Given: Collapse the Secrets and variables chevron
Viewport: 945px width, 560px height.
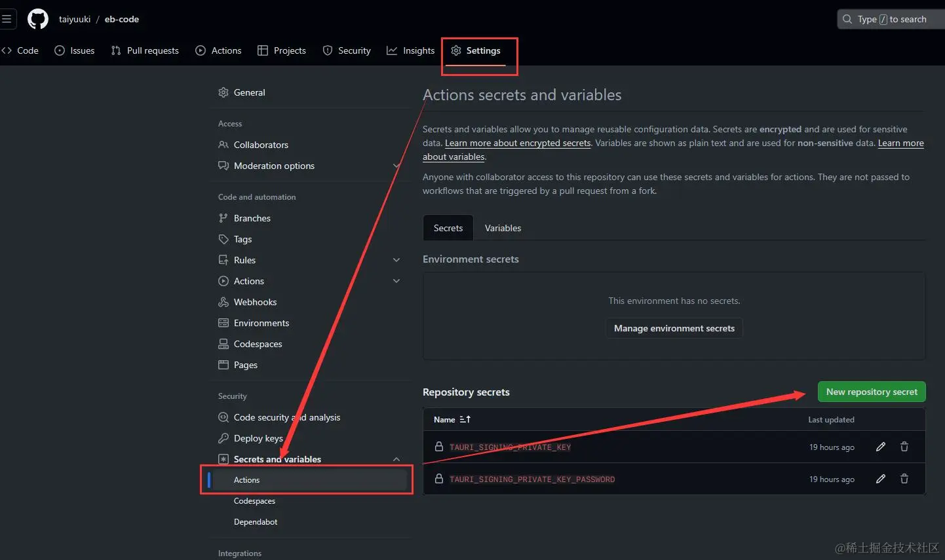Looking at the screenshot, I should tap(396, 459).
